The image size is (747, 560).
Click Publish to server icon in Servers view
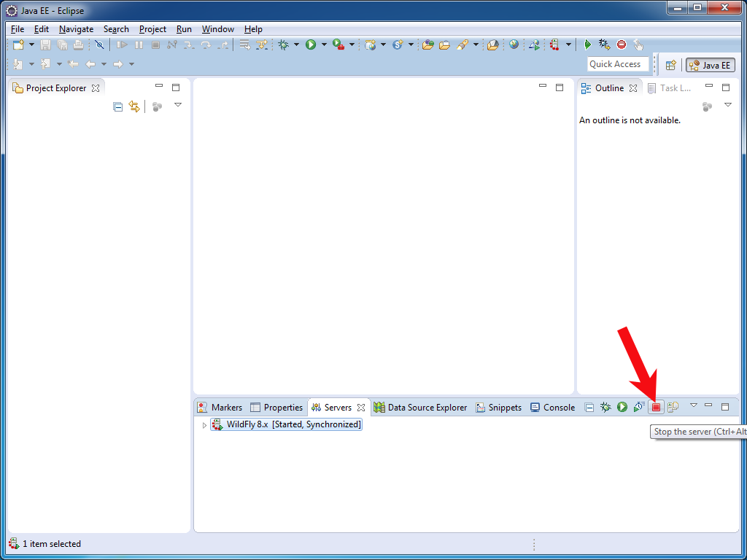coord(673,407)
